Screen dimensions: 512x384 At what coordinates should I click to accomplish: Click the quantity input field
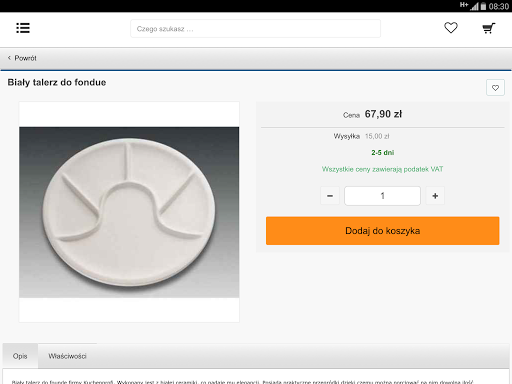[x=382, y=196]
